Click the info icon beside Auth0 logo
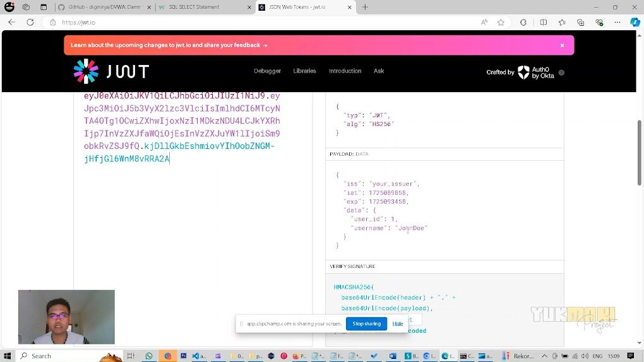The image size is (644, 362). click(561, 73)
